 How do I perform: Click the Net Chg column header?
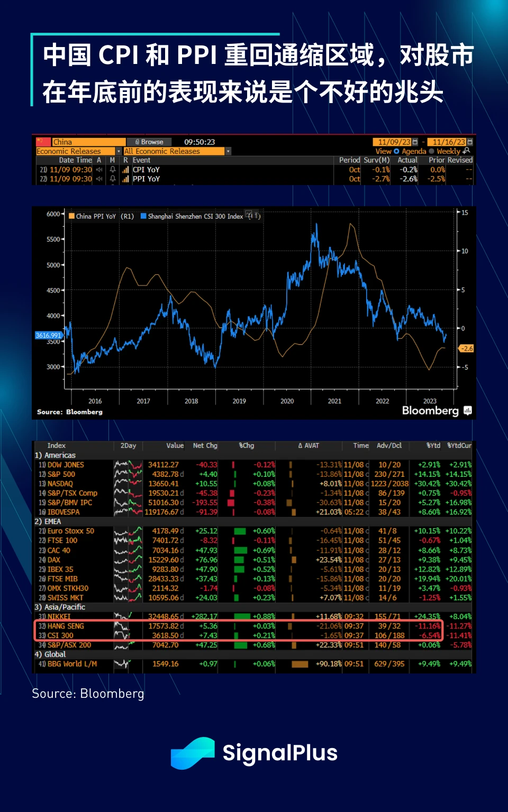click(205, 446)
